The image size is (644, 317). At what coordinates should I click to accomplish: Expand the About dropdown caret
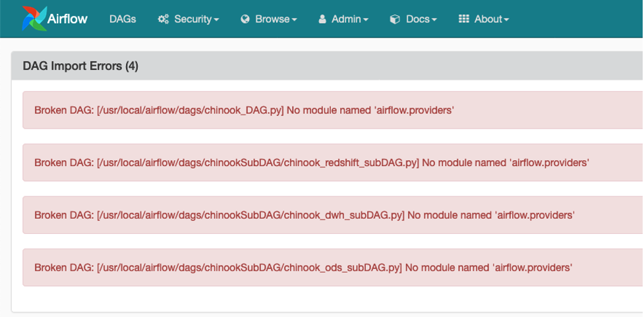coord(506,20)
